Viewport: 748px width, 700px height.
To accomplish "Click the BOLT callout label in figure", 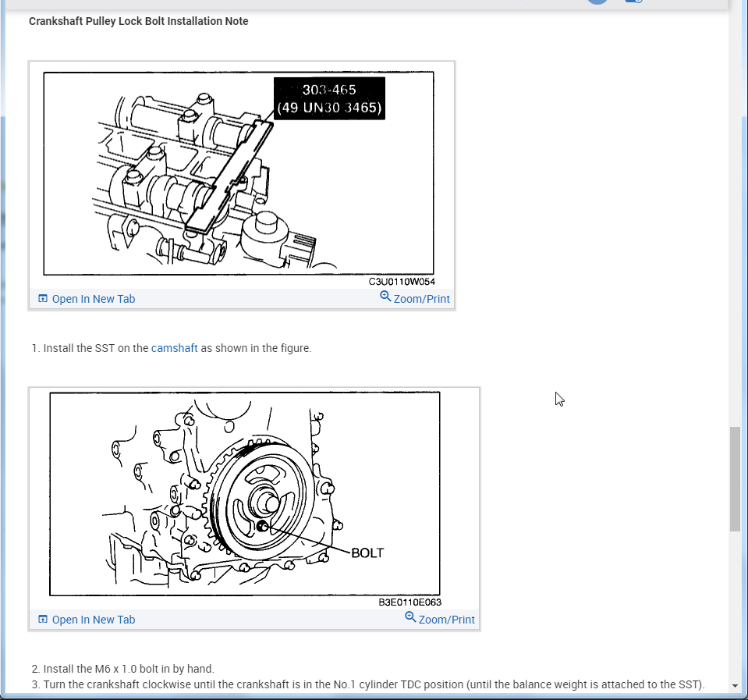I will click(x=367, y=553).
